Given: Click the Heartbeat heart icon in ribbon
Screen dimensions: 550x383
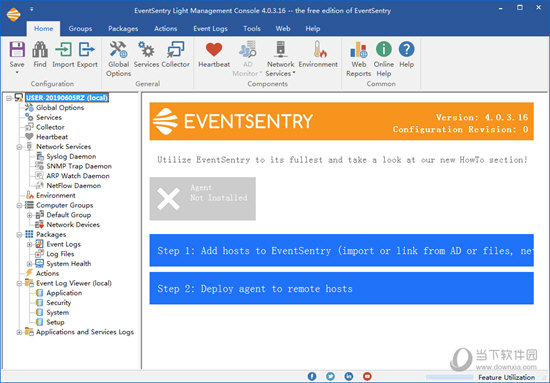Looking at the screenshot, I should point(214,49).
